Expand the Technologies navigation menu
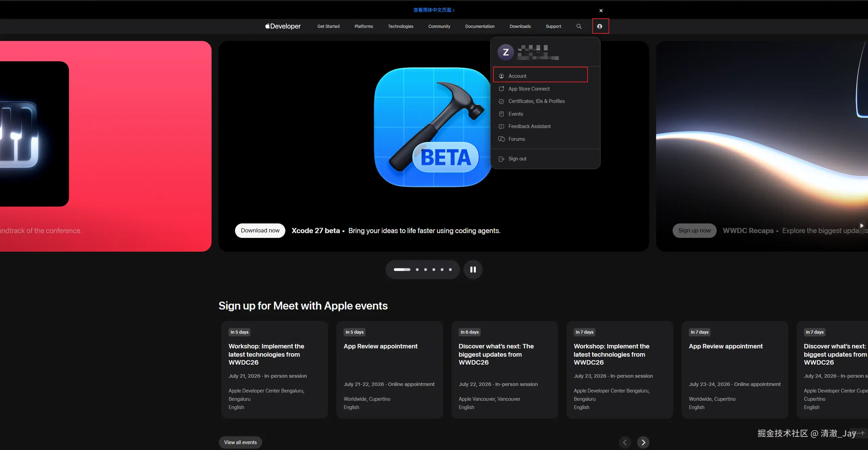Image resolution: width=868 pixels, height=450 pixels. pyautogui.click(x=400, y=26)
